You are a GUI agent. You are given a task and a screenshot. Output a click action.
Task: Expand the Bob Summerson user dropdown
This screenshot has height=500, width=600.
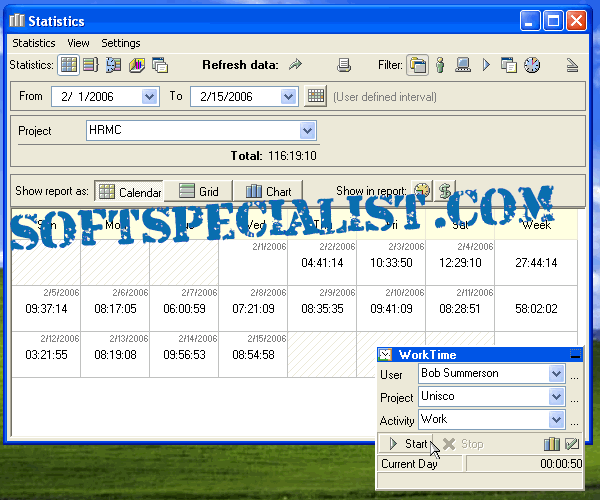[x=557, y=373]
